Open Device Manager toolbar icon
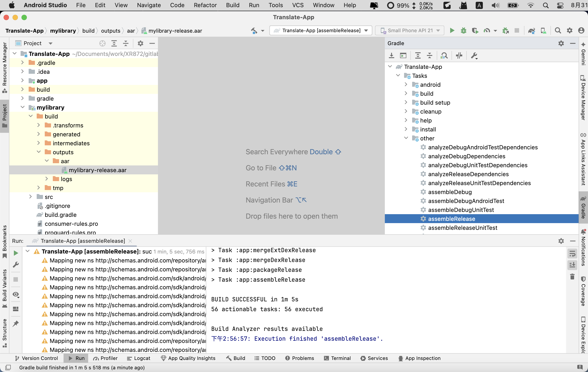This screenshot has width=588, height=372. [x=543, y=30]
